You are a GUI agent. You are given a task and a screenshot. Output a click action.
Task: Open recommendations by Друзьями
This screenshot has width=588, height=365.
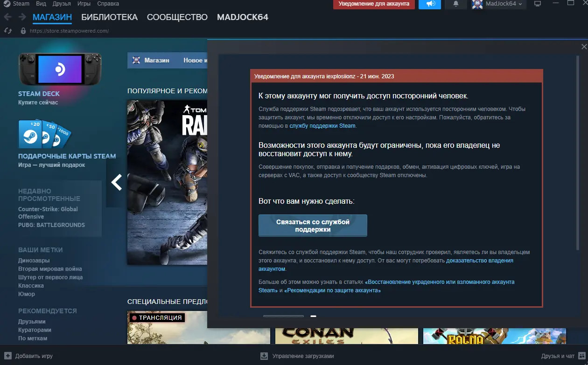point(32,322)
